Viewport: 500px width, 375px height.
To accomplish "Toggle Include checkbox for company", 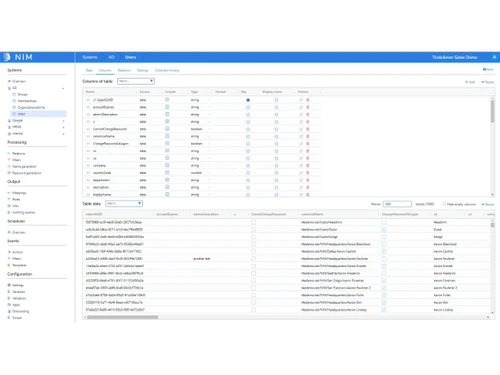I will point(167,165).
